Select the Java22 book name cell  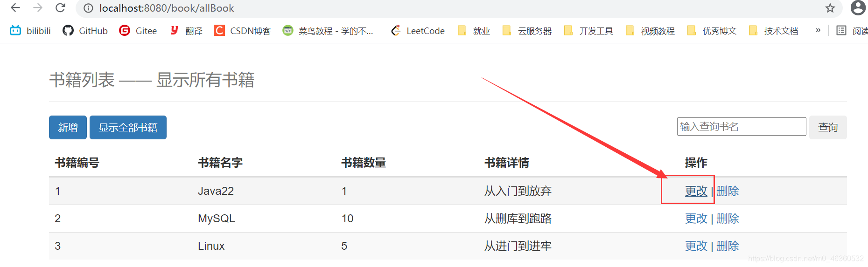216,191
